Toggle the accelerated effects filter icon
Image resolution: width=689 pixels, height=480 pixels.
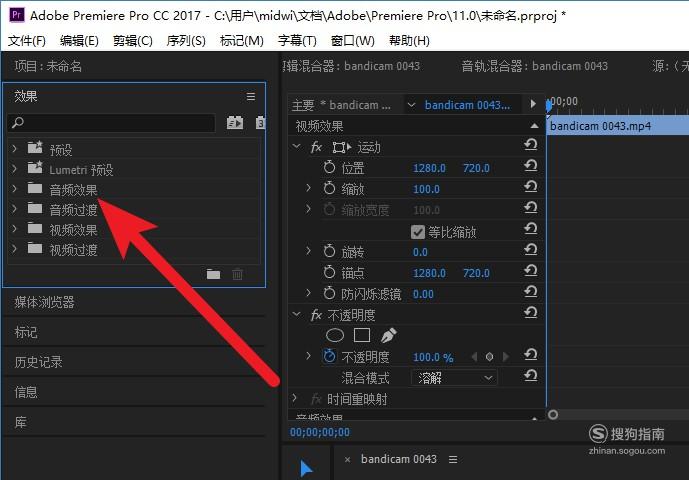click(x=235, y=122)
